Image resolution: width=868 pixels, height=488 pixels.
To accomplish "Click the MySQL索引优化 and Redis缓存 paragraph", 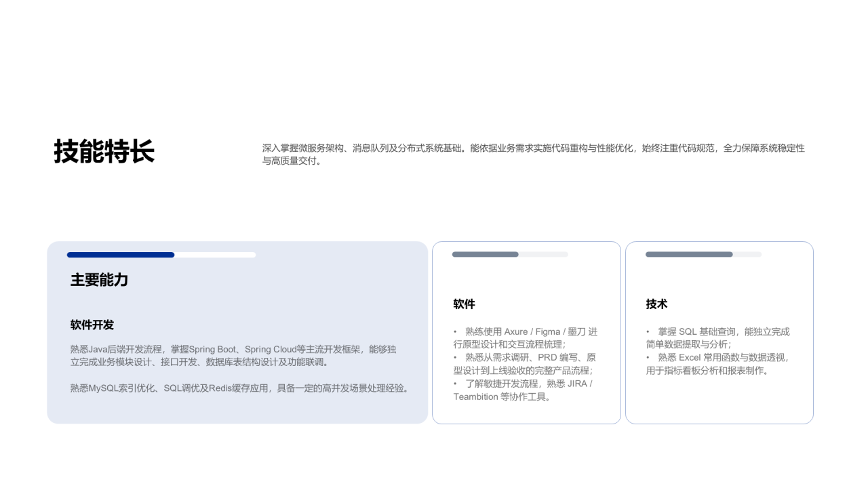I will tap(241, 388).
